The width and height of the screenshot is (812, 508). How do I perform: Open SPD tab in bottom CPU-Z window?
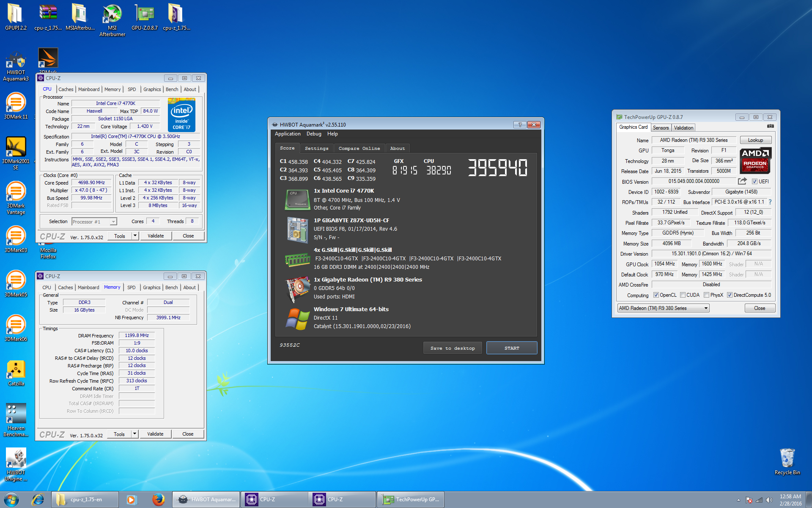(x=132, y=287)
